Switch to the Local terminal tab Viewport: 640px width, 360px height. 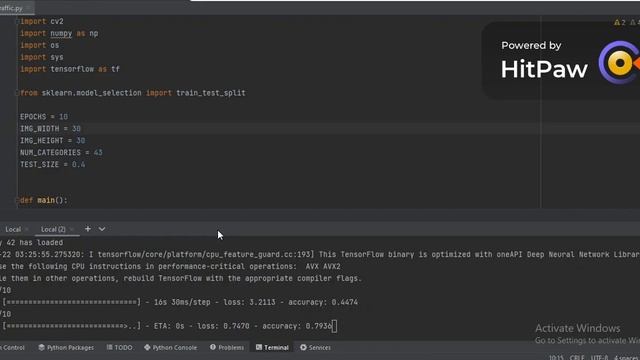12,229
